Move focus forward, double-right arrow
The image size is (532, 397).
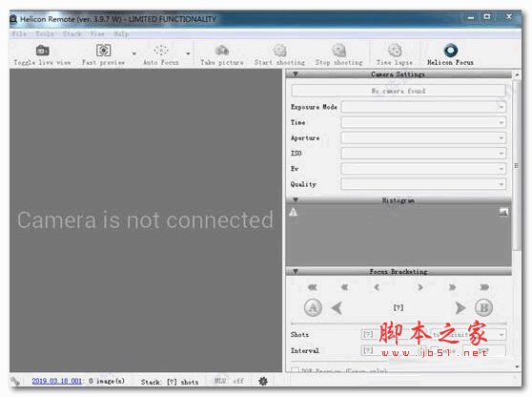[x=452, y=287]
